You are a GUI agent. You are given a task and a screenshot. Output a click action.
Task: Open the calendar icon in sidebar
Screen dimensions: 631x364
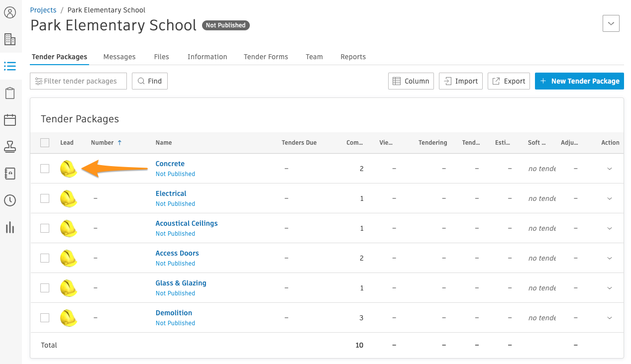[x=10, y=120]
